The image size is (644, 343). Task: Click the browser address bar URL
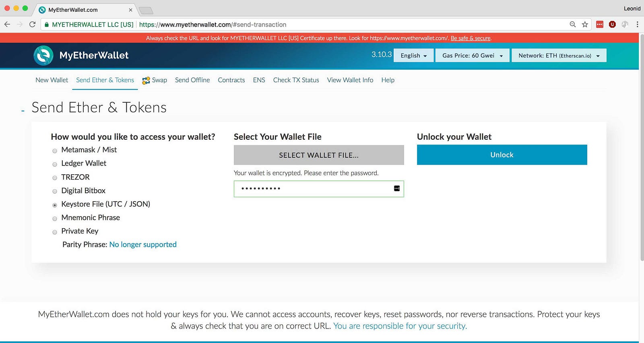(213, 25)
